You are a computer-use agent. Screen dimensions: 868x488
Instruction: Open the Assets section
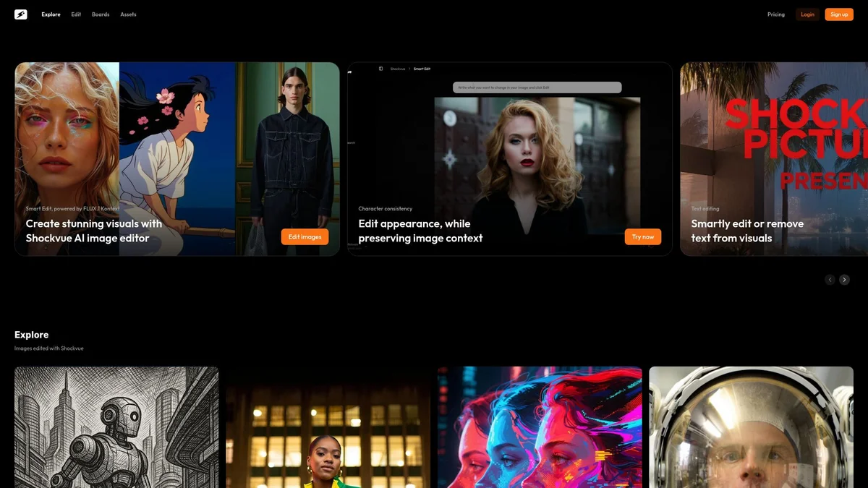[128, 14]
